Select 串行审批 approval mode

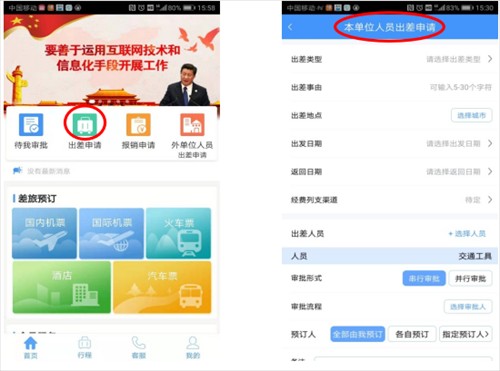pyautogui.click(x=424, y=278)
